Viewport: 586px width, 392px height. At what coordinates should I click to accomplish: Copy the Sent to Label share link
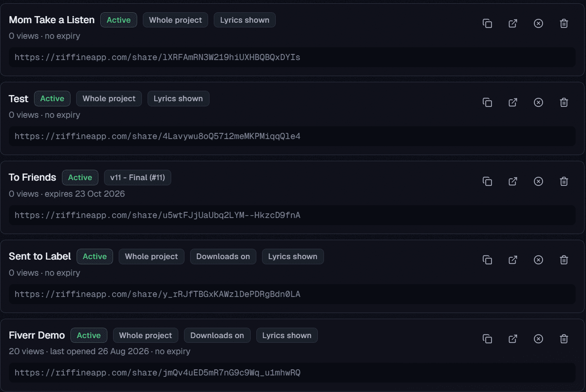pyautogui.click(x=487, y=260)
